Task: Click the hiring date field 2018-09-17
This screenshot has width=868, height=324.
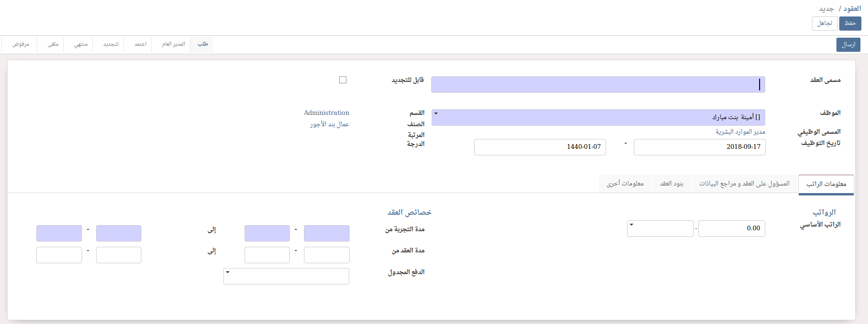Action: coord(699,147)
